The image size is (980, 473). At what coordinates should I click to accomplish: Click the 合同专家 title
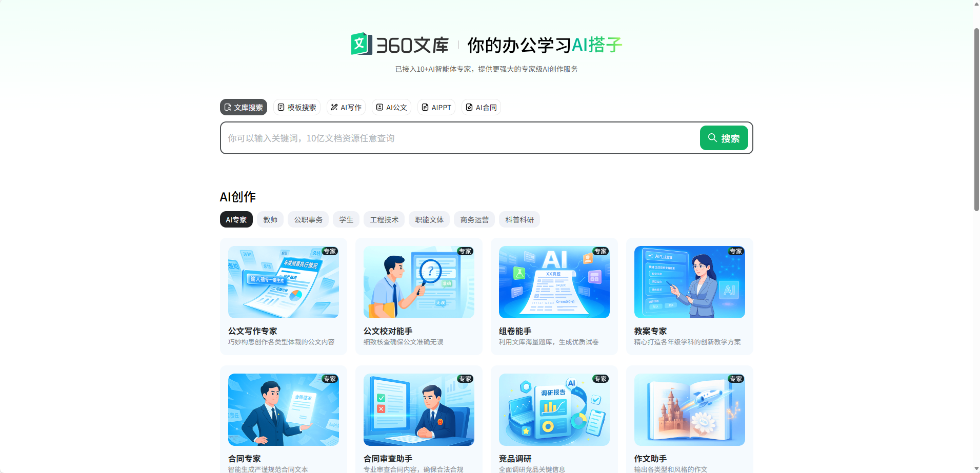pos(245,459)
